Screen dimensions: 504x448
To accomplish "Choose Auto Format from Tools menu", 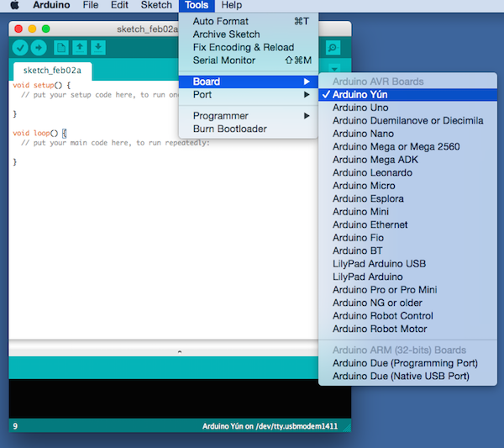I will (249, 21).
